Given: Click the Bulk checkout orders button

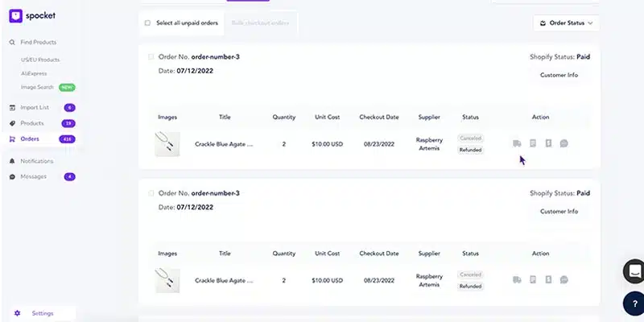Looking at the screenshot, I should [x=260, y=23].
